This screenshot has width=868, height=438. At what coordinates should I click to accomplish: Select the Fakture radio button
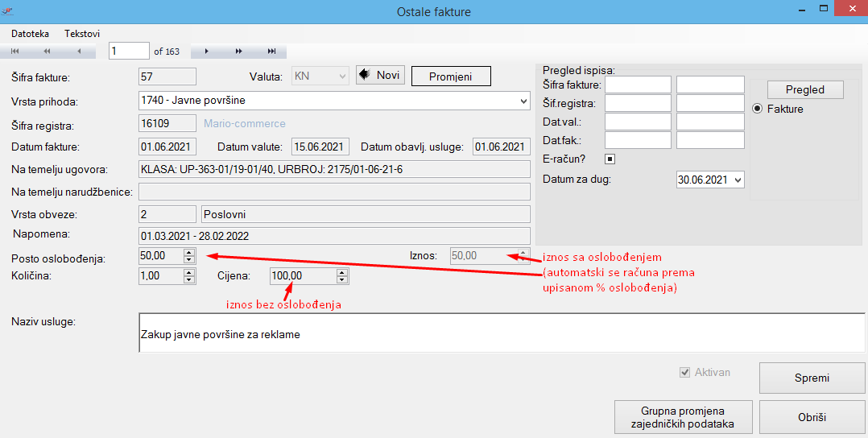(757, 109)
